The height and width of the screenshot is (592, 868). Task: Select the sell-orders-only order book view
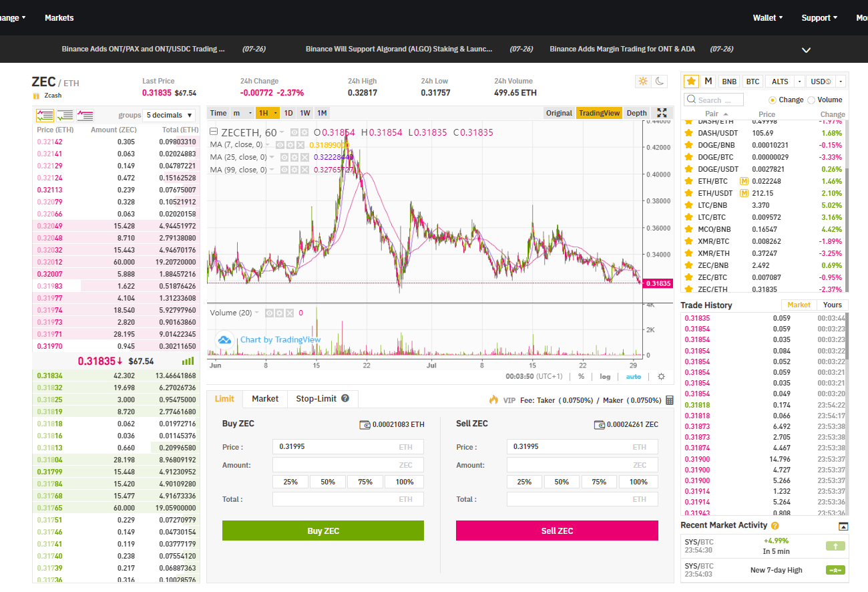click(85, 116)
